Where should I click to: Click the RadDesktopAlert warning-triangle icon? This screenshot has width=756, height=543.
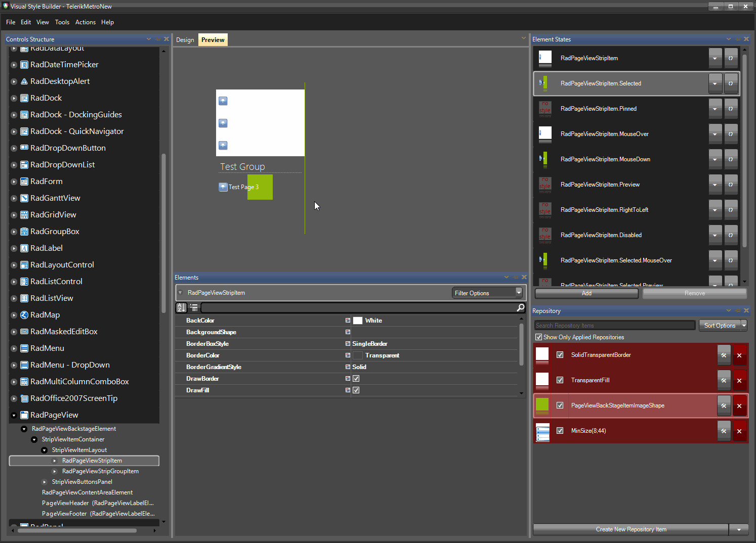[24, 81]
